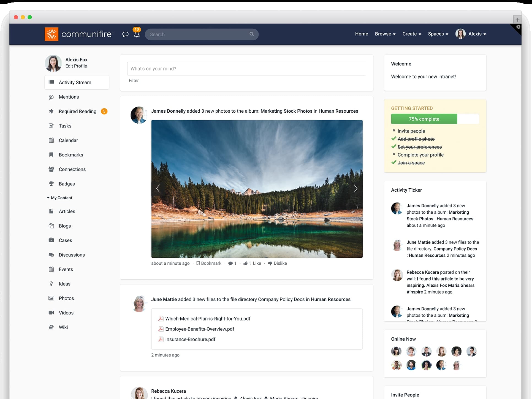
Task: Click the search magnifier icon
Action: click(x=251, y=34)
